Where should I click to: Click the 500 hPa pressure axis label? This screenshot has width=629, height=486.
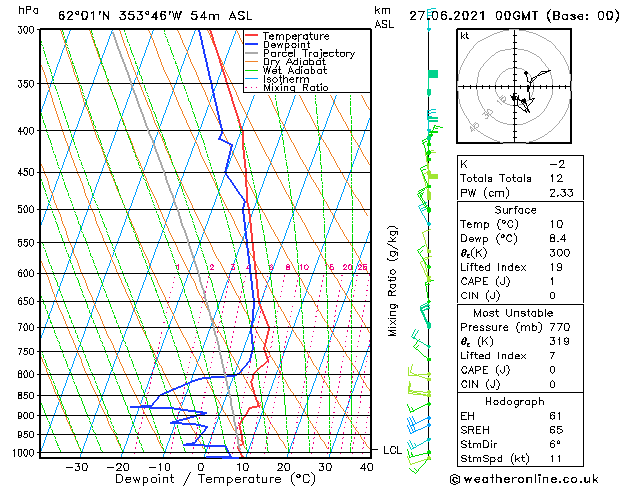(28, 209)
